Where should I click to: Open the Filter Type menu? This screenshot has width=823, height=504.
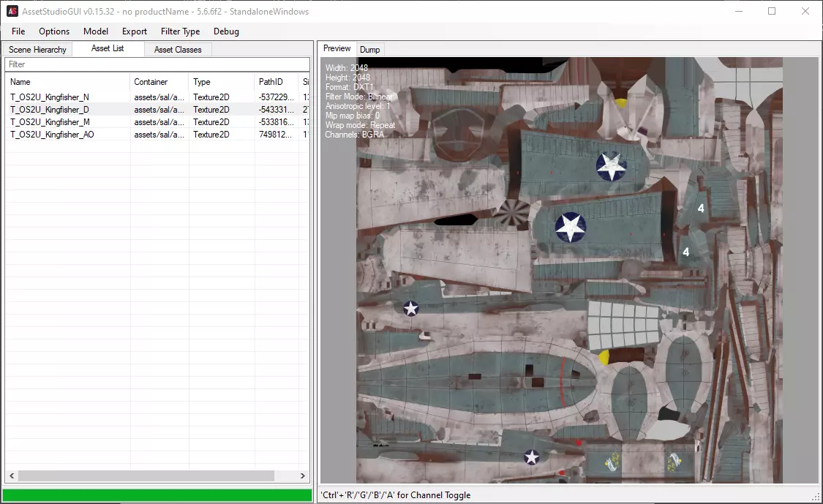[x=180, y=31]
